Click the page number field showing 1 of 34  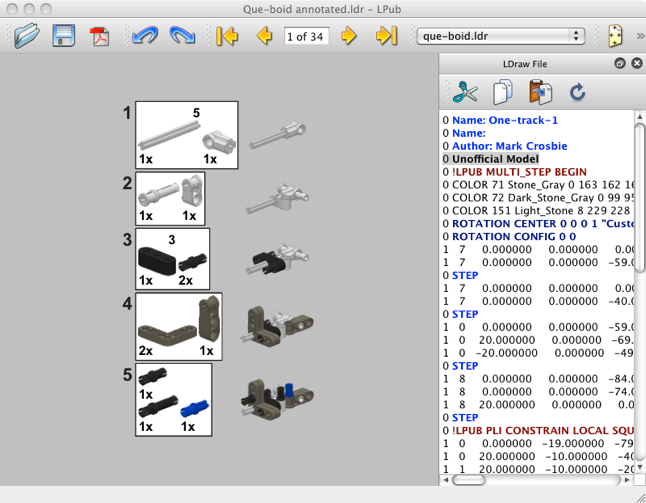click(x=306, y=37)
